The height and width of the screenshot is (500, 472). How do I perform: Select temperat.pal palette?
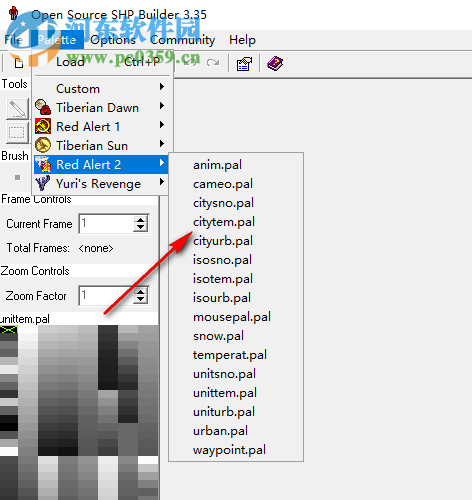pos(236,355)
